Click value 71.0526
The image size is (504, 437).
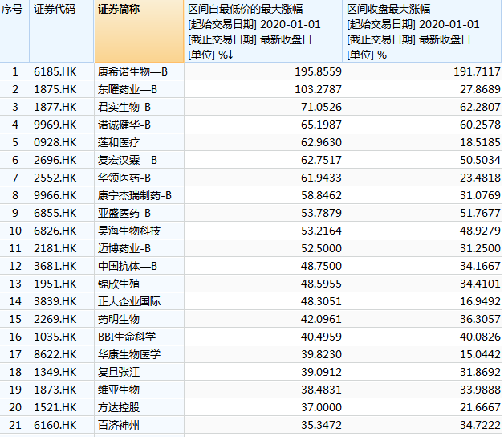point(322,107)
